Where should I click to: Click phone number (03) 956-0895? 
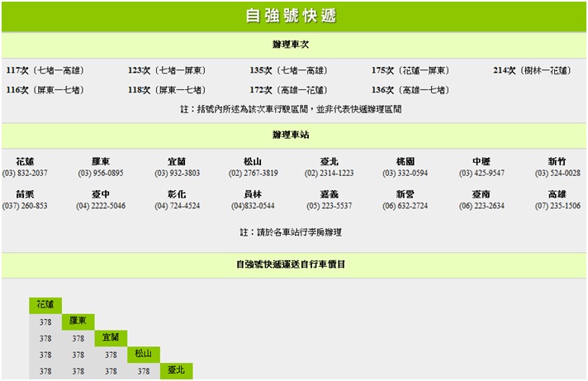click(101, 173)
